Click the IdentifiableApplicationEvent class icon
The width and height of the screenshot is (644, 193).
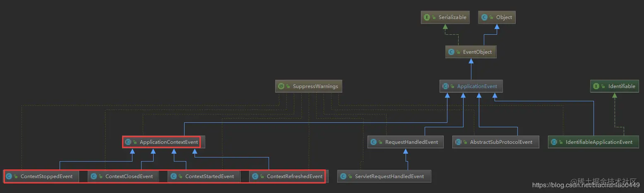click(x=554, y=142)
